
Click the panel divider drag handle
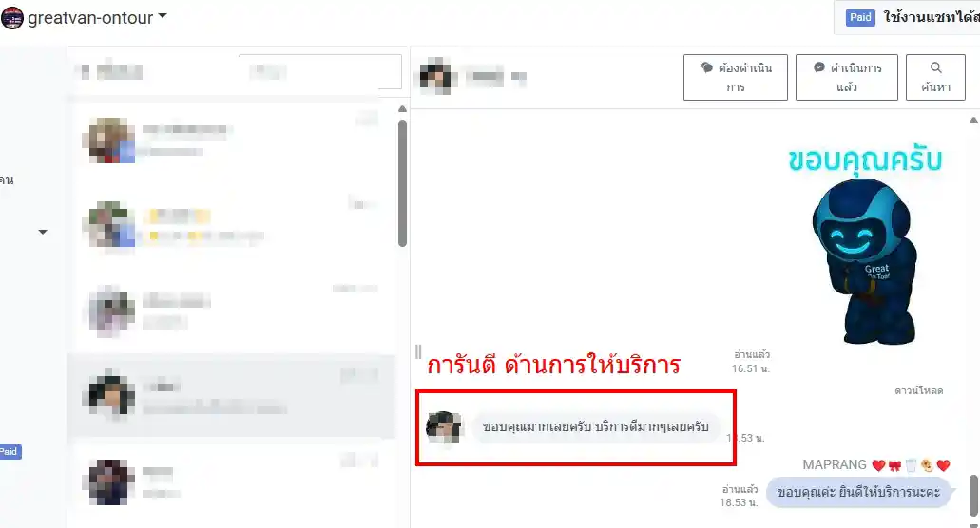(418, 352)
